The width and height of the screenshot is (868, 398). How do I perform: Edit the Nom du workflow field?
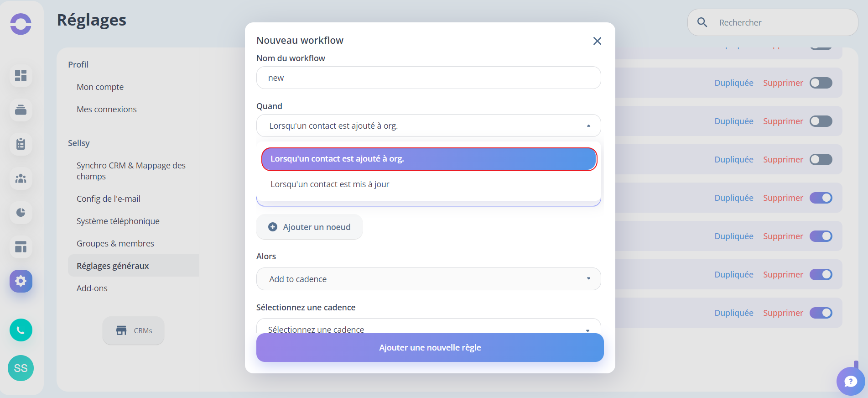(x=429, y=78)
